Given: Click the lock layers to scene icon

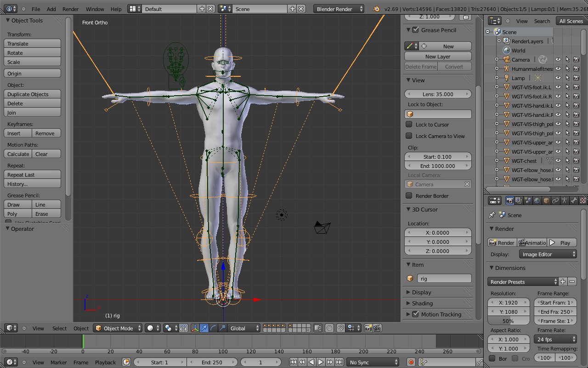Looking at the screenshot, I should coord(318,328).
